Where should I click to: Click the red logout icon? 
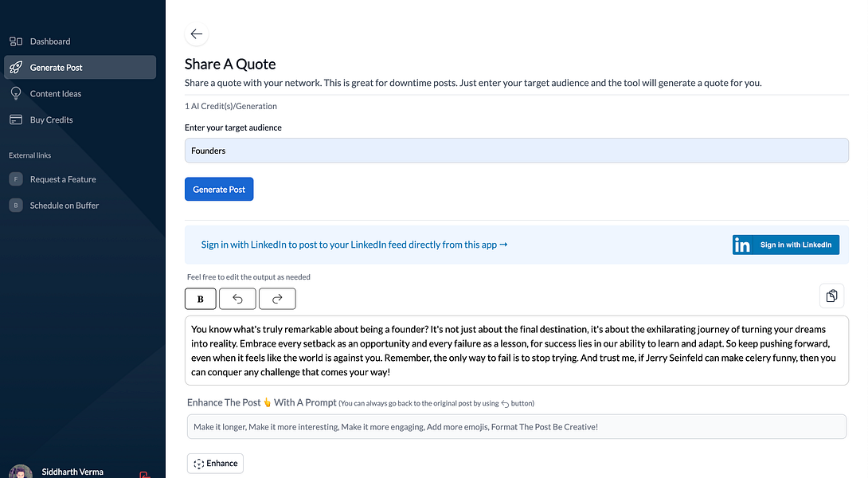click(x=145, y=475)
